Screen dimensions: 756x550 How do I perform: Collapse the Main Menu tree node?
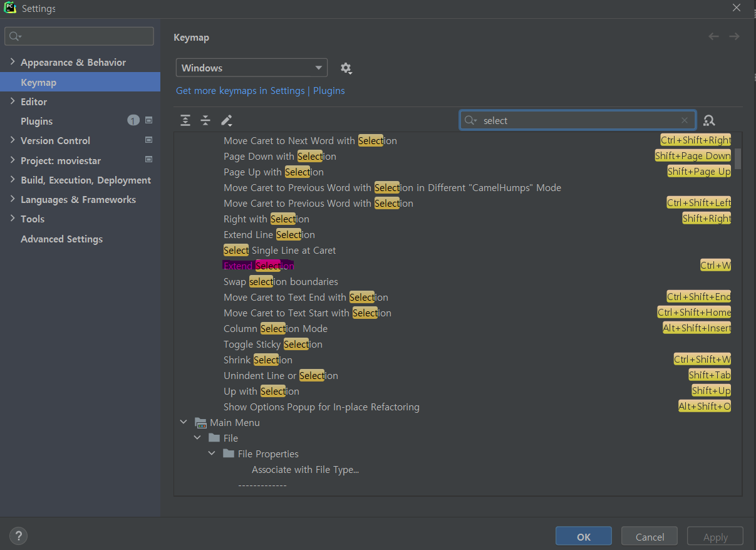click(184, 423)
